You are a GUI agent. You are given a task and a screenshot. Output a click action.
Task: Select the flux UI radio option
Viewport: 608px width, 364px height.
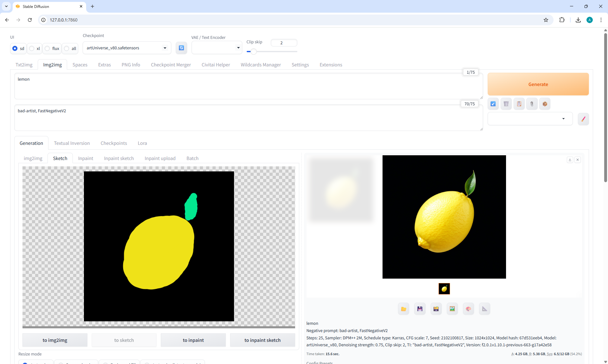(47, 48)
